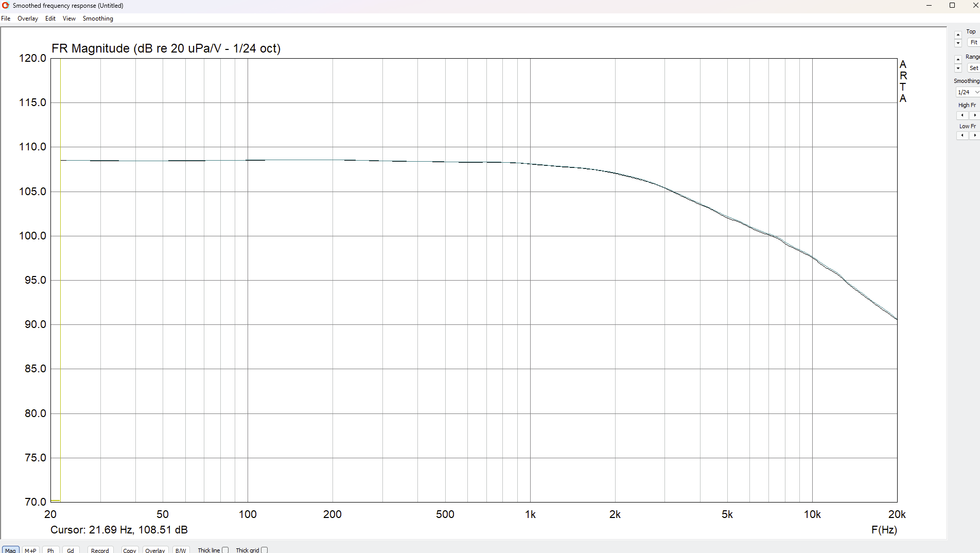Viewport: 980px width, 553px height.
Task: Decrease Range with the down arrow
Action: (958, 68)
